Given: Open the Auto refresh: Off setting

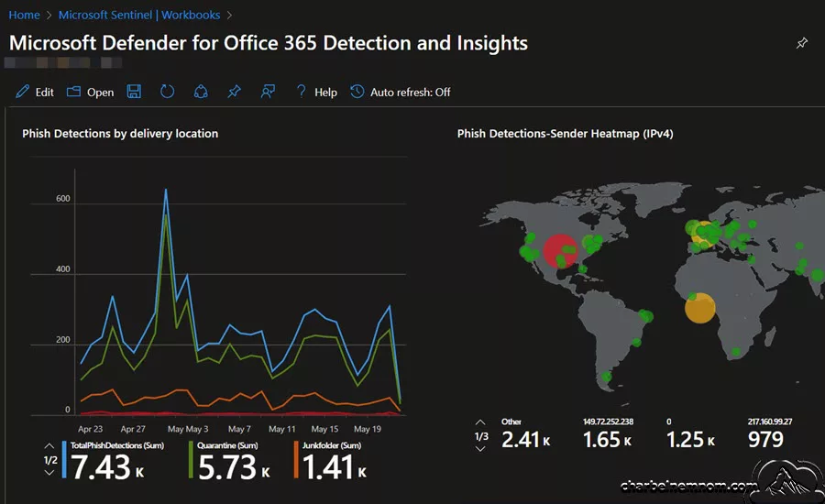Looking at the screenshot, I should click(411, 93).
